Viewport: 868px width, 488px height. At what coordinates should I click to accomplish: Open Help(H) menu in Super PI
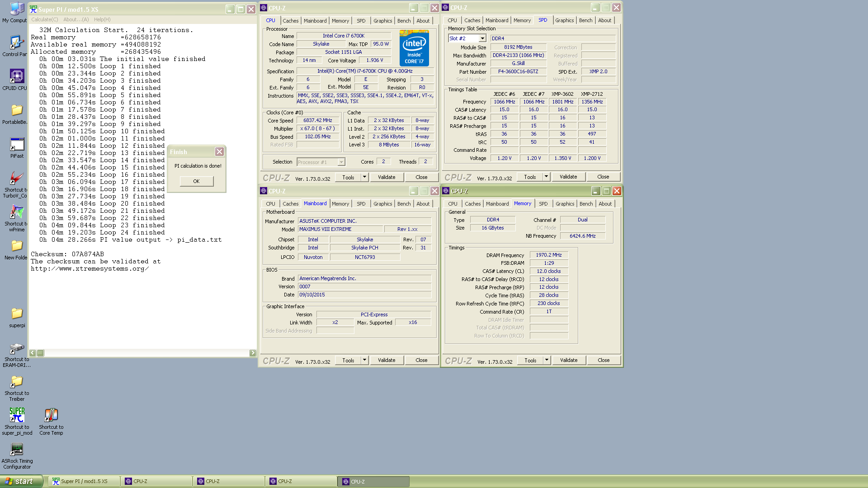(x=102, y=19)
